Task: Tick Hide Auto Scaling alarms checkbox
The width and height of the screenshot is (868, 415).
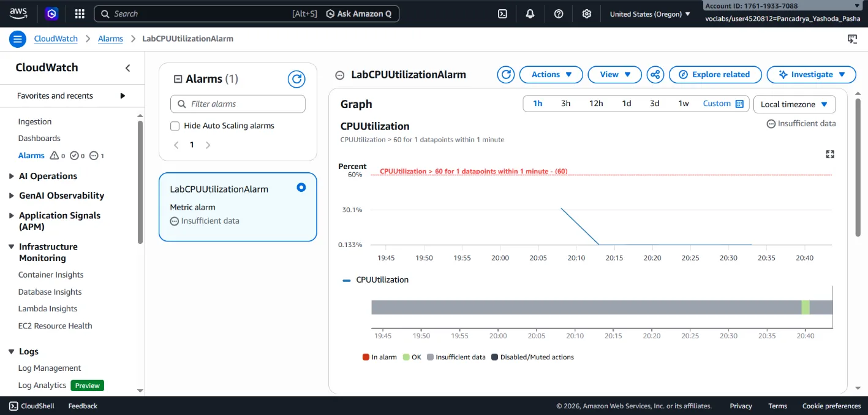Action: tap(175, 126)
